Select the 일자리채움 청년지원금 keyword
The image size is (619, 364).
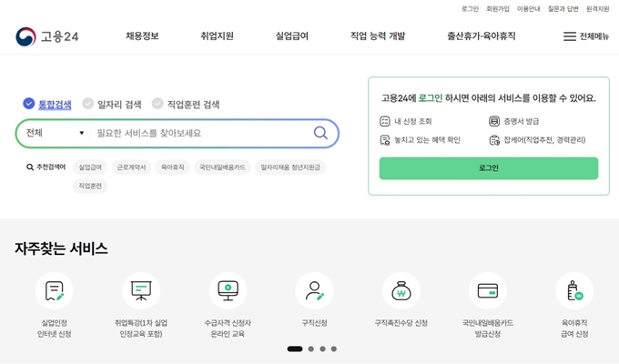290,167
